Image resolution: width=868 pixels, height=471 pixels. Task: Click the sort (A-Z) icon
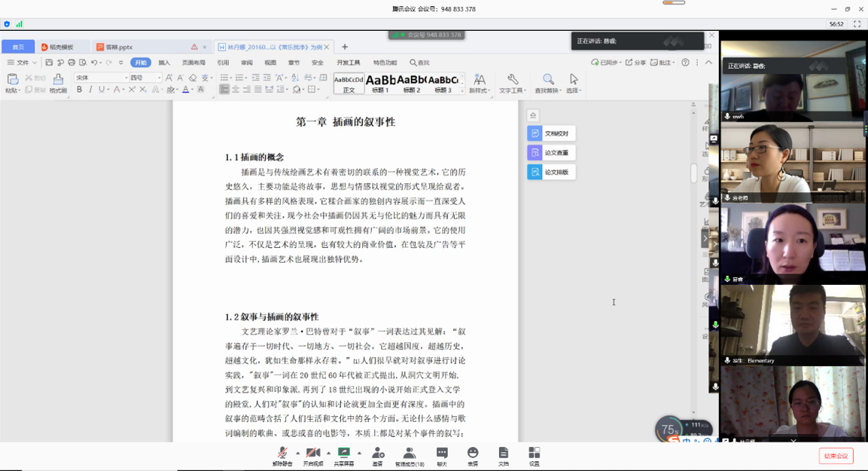tap(295, 78)
